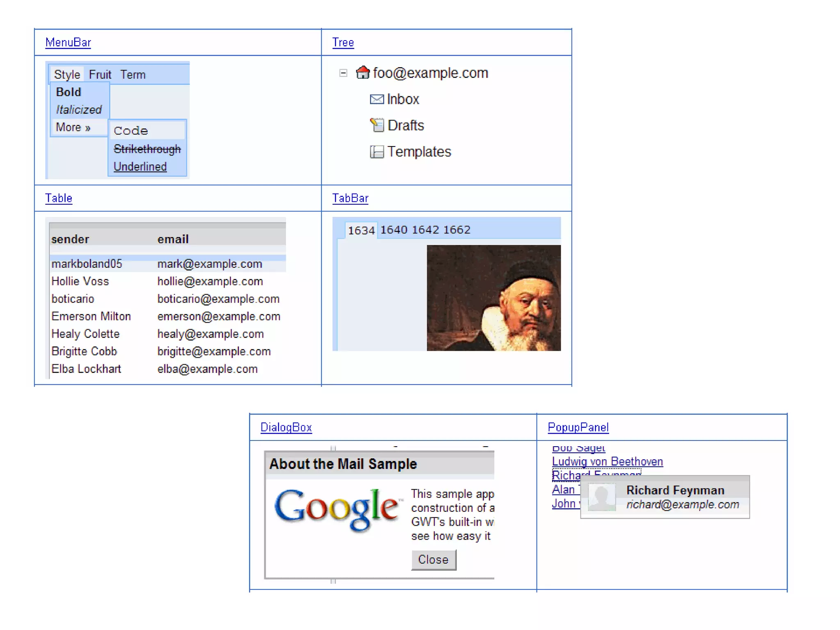Select the Strikethrough submenu option
The height and width of the screenshot is (630, 840).
147,149
